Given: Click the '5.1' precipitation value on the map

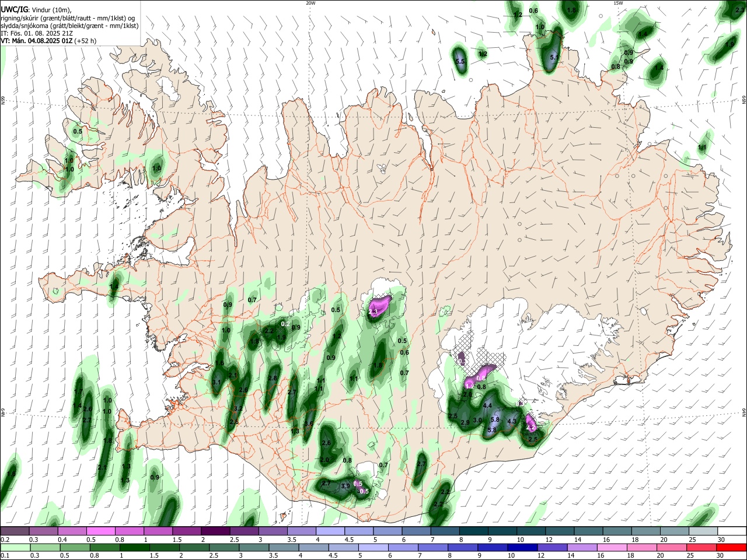Looking at the screenshot, I should click(555, 57).
